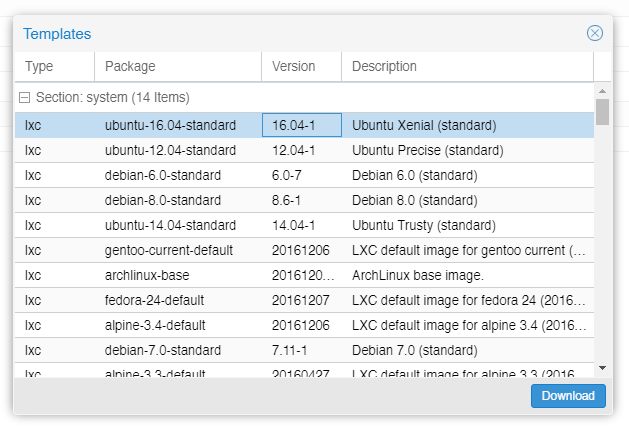Click the fedora 24 LXC image description
The width and height of the screenshot is (629, 435).
469,300
